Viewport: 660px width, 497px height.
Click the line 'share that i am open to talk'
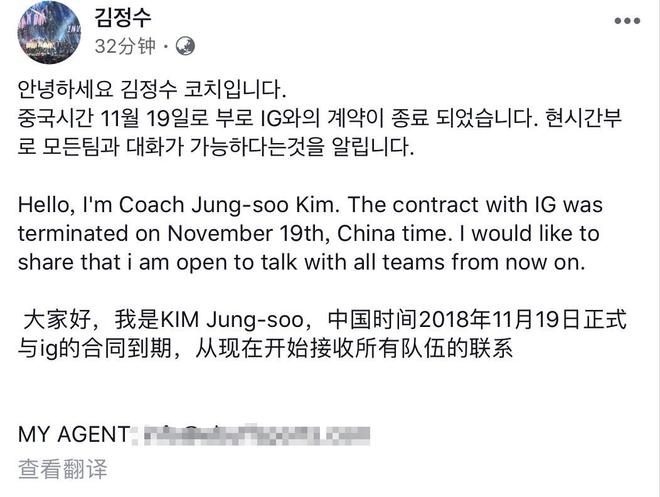(x=322, y=262)
